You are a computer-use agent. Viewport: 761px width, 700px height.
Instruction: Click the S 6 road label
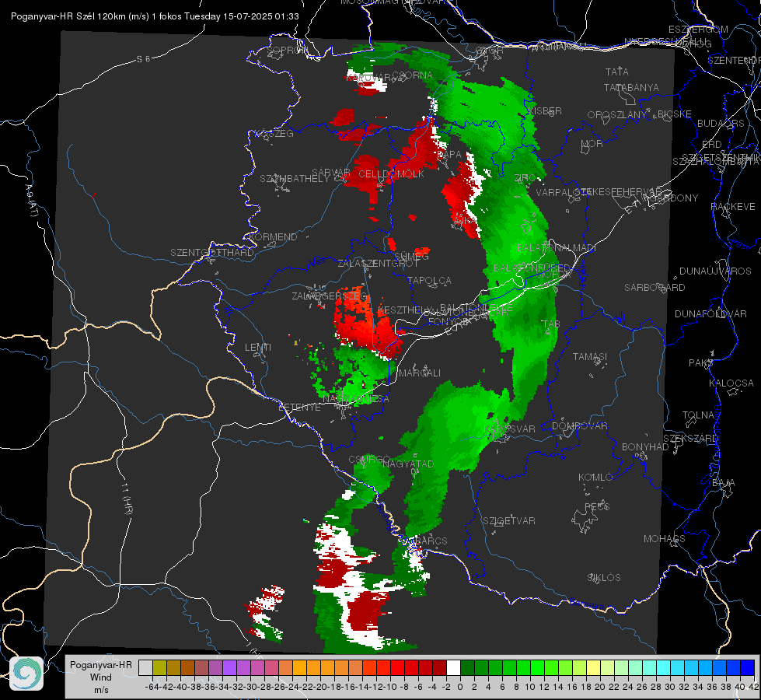click(x=143, y=59)
